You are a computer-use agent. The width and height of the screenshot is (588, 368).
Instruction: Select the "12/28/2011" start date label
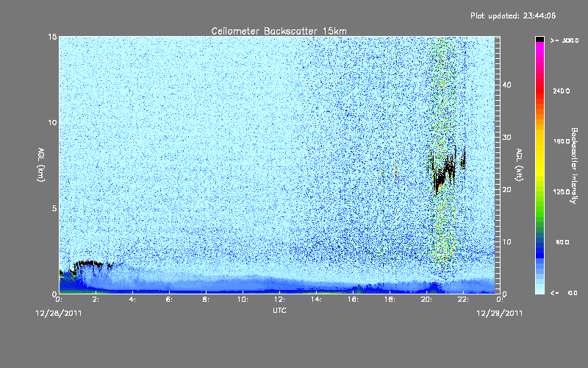pyautogui.click(x=59, y=314)
